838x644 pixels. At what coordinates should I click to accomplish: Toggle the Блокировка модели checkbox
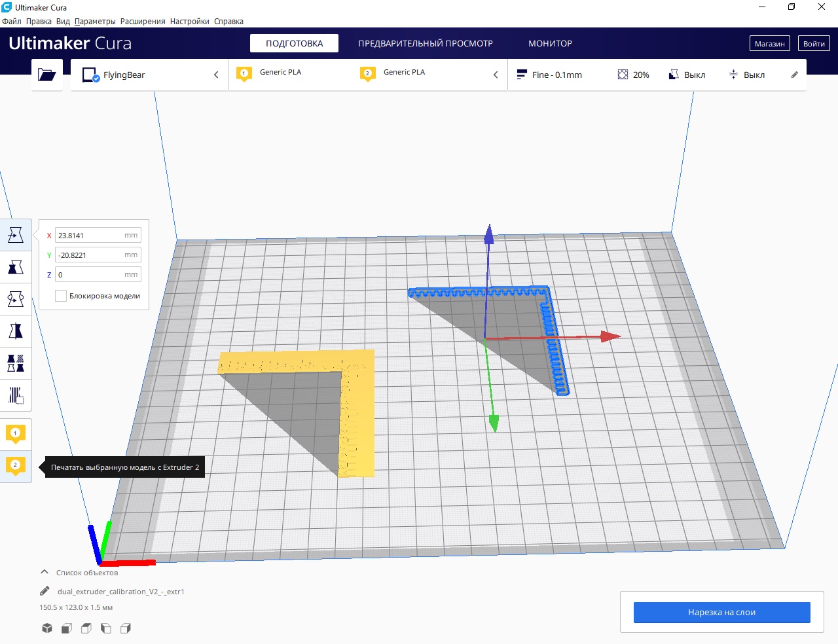(61, 296)
